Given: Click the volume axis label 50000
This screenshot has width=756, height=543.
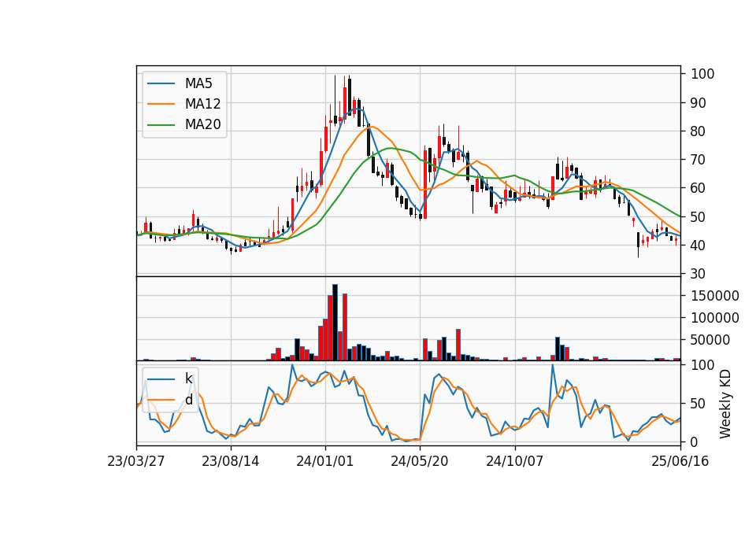Looking at the screenshot, I should pyautogui.click(x=710, y=340).
